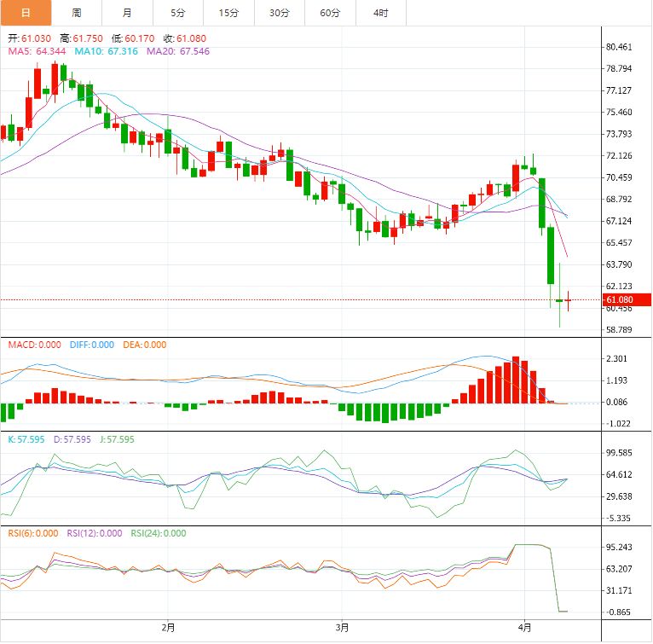653x644 pixels.
Task: Click the 2.301 MACD axis label
Action: [x=616, y=358]
